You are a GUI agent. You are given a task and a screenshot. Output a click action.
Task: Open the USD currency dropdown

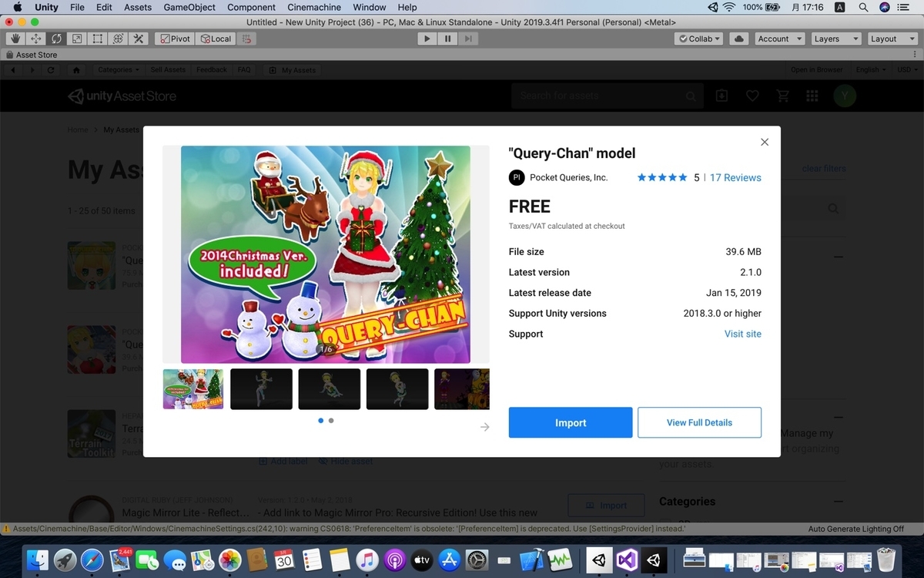[x=907, y=70]
